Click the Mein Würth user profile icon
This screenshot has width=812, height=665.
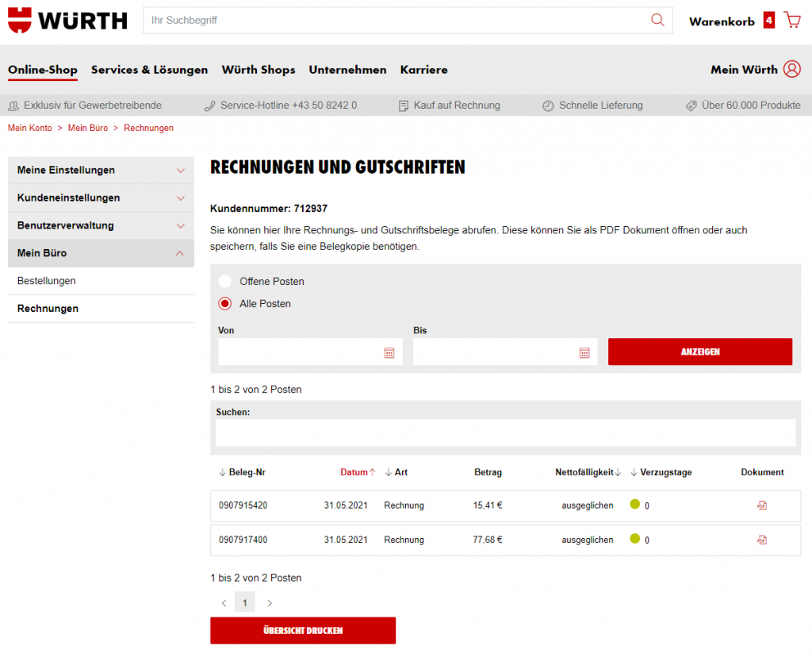[x=792, y=69]
